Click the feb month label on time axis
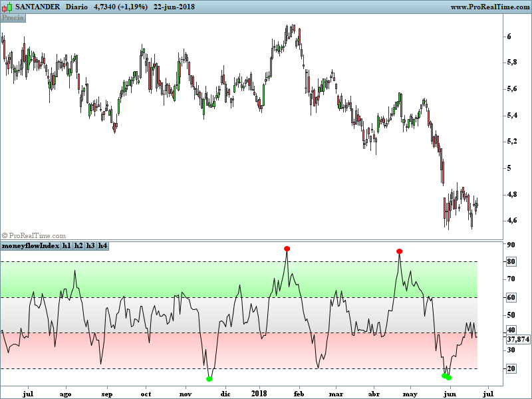The width and height of the screenshot is (532, 399). (299, 394)
